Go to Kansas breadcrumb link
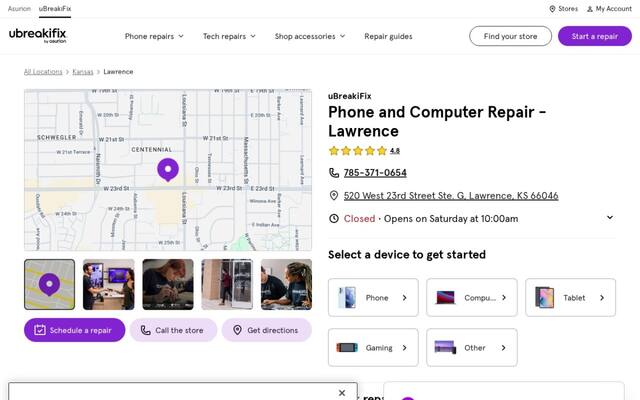This screenshot has height=400, width=640. point(83,71)
